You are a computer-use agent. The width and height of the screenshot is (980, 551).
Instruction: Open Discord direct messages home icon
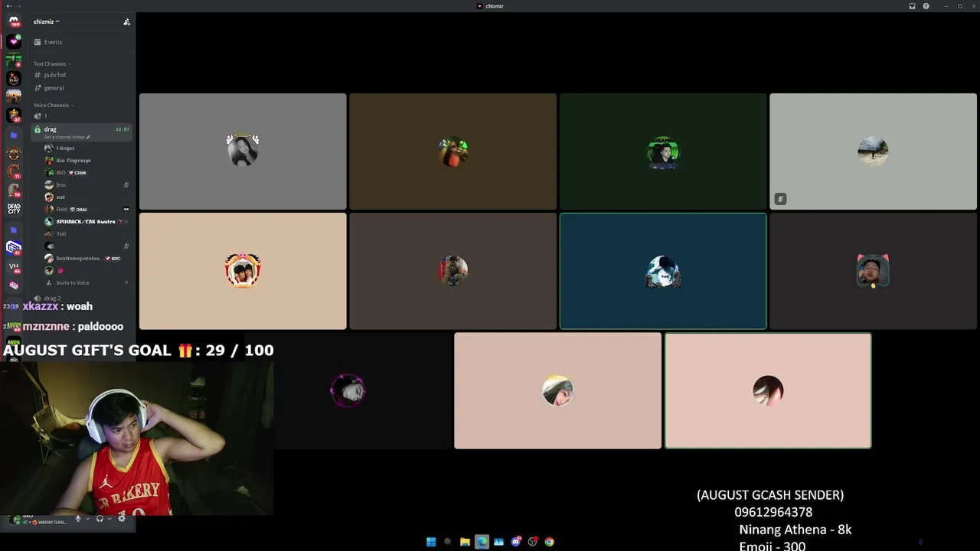click(x=14, y=22)
